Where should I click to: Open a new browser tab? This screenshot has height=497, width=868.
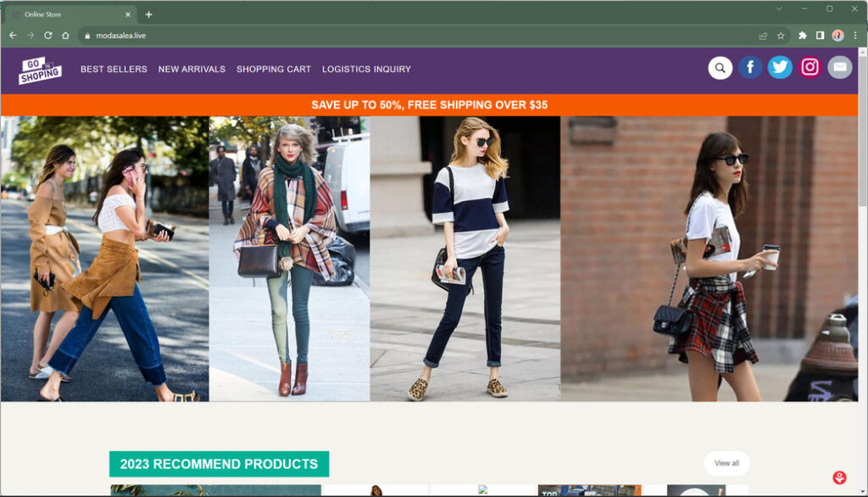[149, 14]
